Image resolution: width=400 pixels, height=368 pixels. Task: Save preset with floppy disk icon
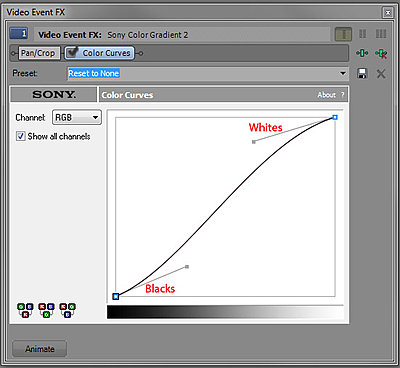point(362,73)
